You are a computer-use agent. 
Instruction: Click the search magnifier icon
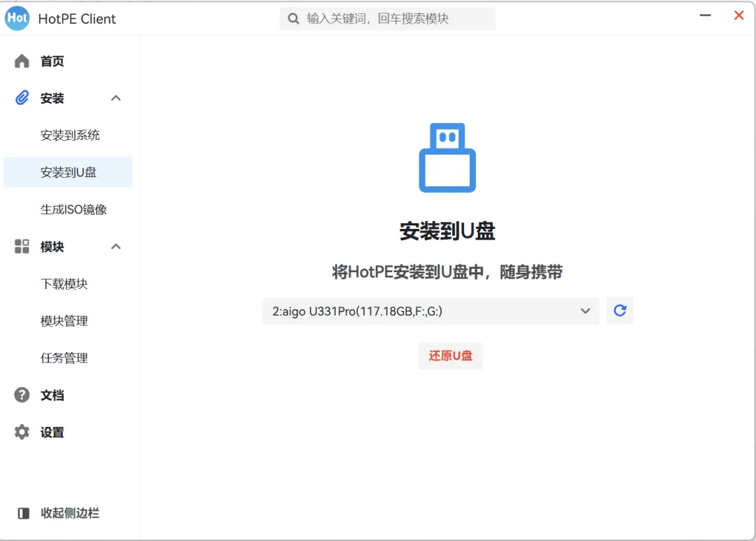point(293,19)
